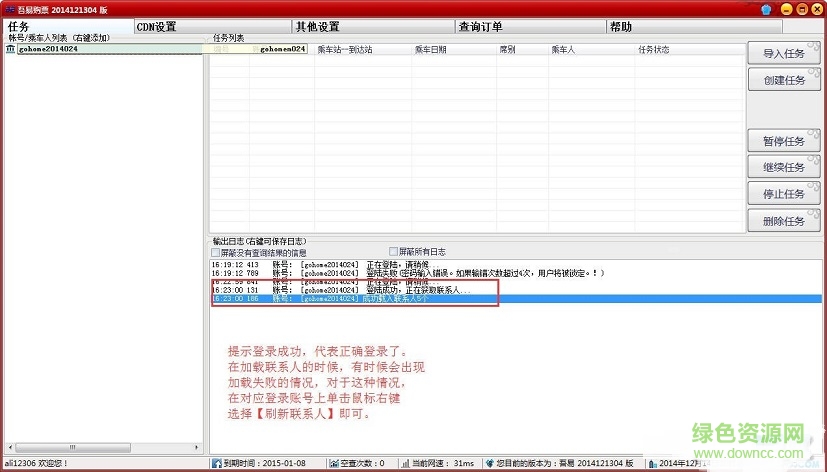
Task: Click the 删除任务 button
Action: (784, 221)
